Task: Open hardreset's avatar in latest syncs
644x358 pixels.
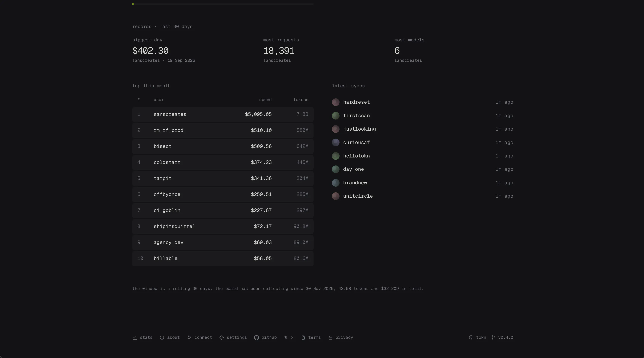Action: 336,102
